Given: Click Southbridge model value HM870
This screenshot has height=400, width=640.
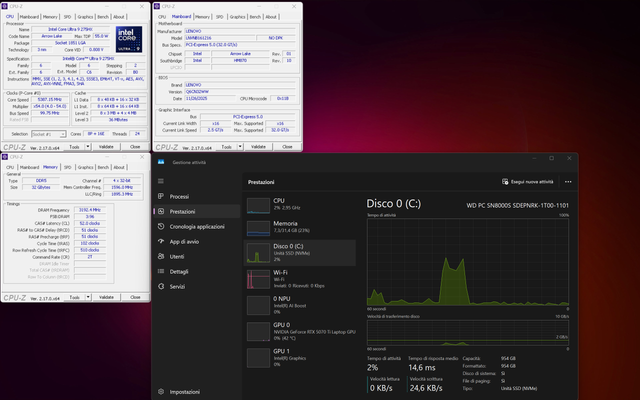Looking at the screenshot, I should pyautogui.click(x=240, y=60).
